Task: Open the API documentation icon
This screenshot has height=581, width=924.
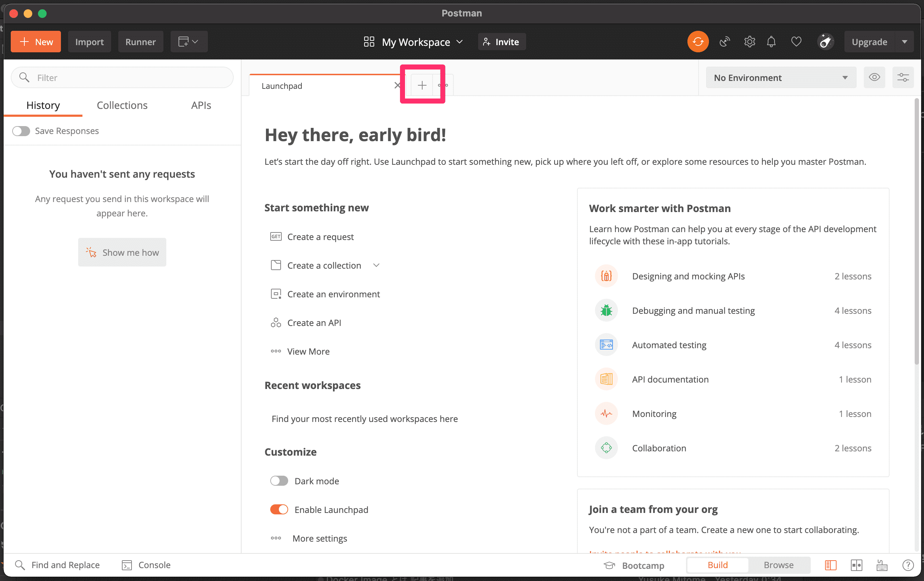Action: 606,379
